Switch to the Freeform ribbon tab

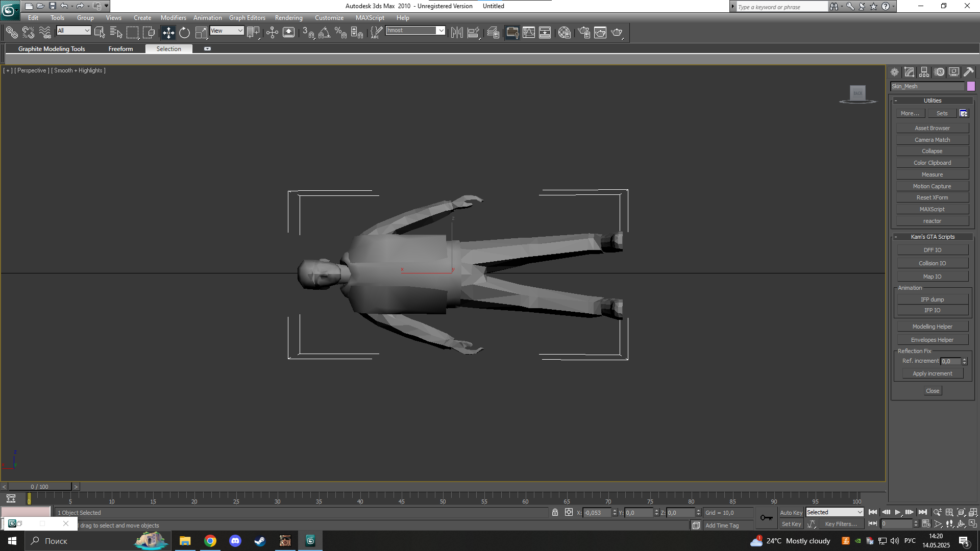point(120,49)
